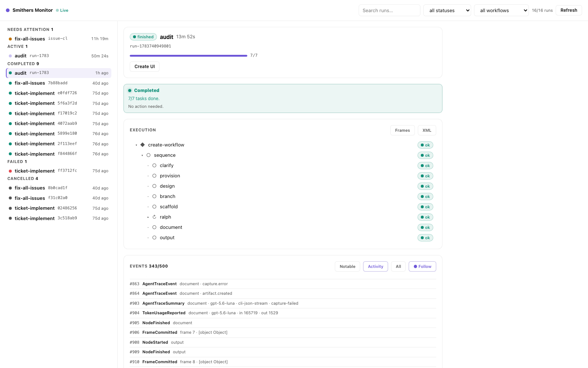Click the Live indicator in header
Viewport: 588px width, 368px height.
pyautogui.click(x=62, y=10)
